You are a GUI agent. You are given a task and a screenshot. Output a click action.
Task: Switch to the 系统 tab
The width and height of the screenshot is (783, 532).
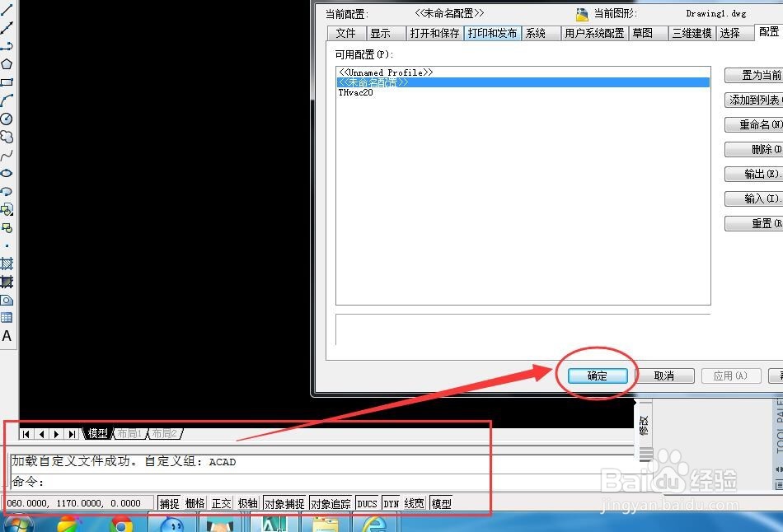(541, 33)
